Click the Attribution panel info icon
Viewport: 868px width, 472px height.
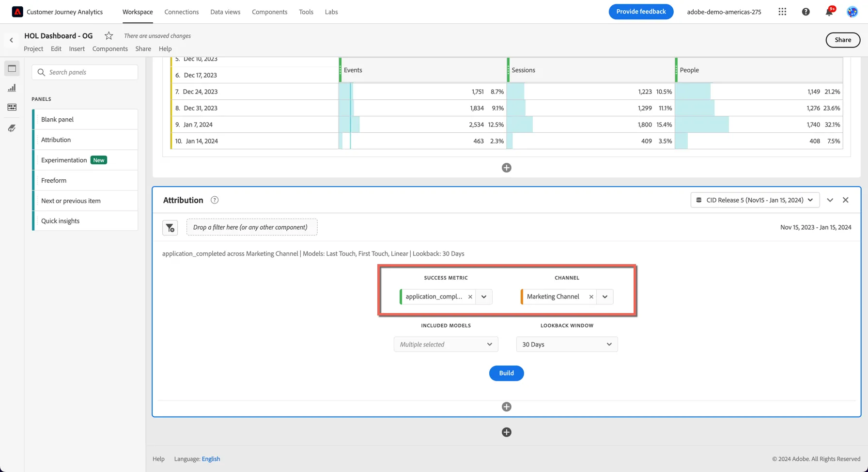[215, 200]
